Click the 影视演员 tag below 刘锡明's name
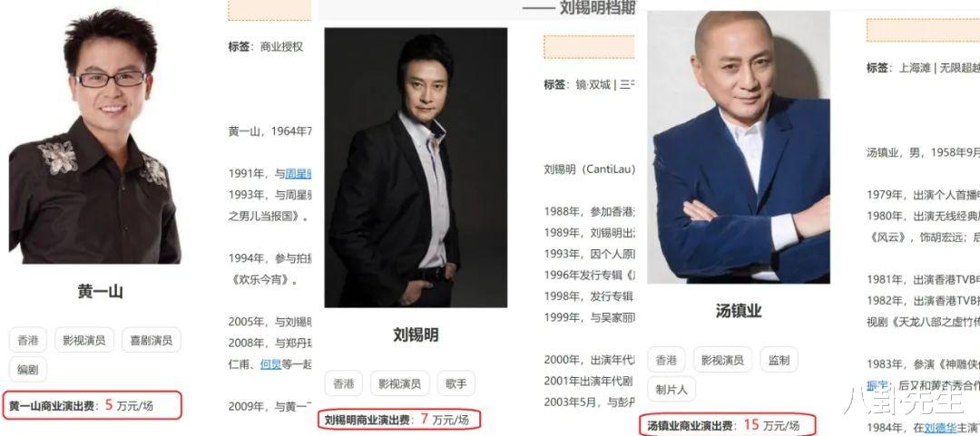 (400, 383)
